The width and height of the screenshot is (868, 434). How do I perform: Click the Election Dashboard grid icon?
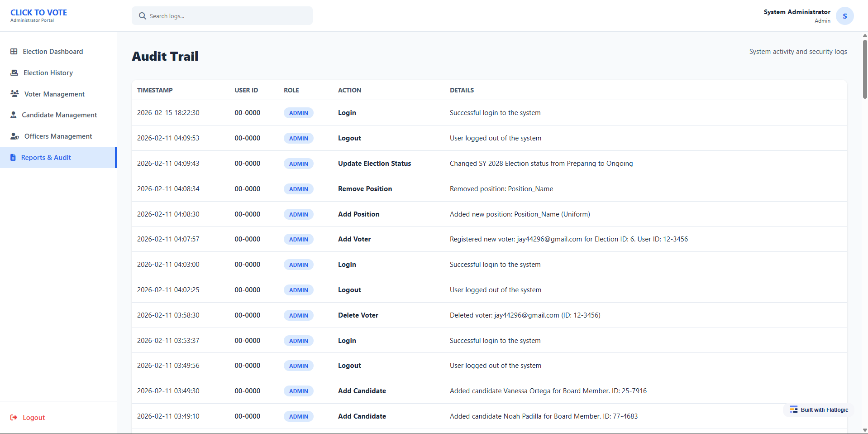14,52
